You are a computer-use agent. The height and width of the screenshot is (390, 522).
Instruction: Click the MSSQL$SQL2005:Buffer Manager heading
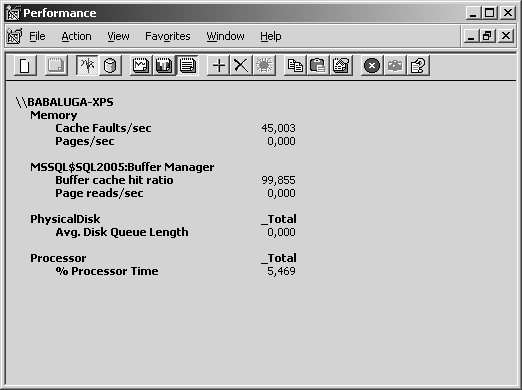[122, 167]
